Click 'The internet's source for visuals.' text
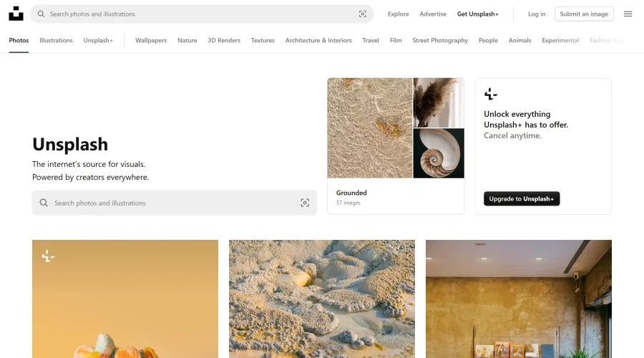644x358 pixels. pos(89,164)
